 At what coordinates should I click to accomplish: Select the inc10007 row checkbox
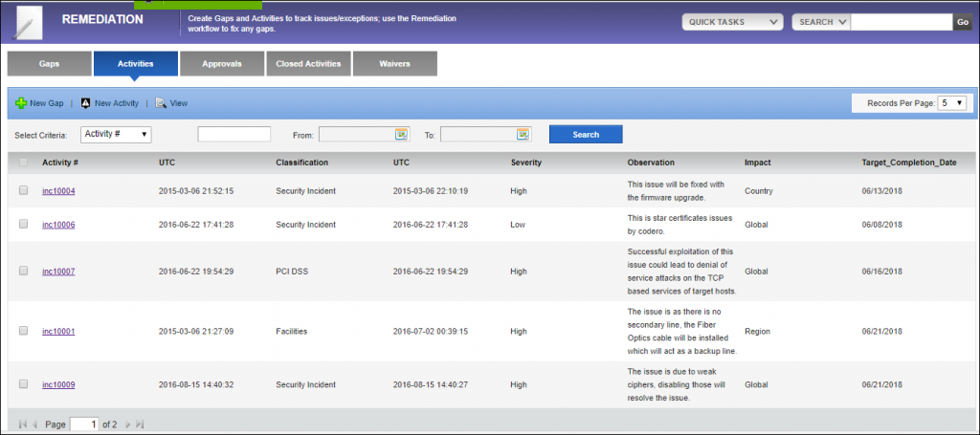tap(24, 272)
